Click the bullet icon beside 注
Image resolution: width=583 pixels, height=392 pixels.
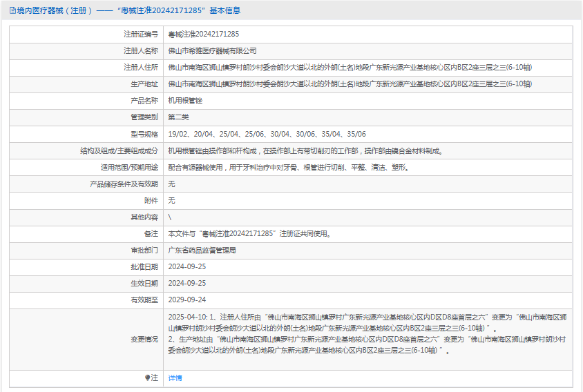click(x=147, y=378)
